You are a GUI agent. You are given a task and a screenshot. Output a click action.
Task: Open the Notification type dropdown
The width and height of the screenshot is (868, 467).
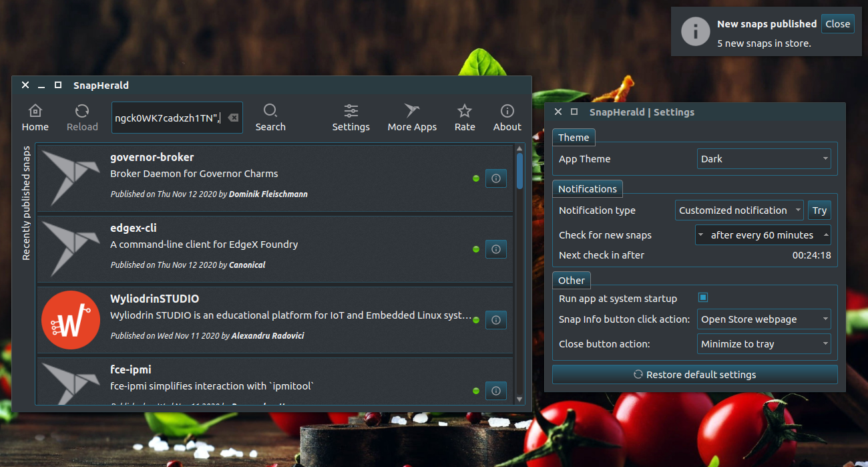[x=740, y=210]
